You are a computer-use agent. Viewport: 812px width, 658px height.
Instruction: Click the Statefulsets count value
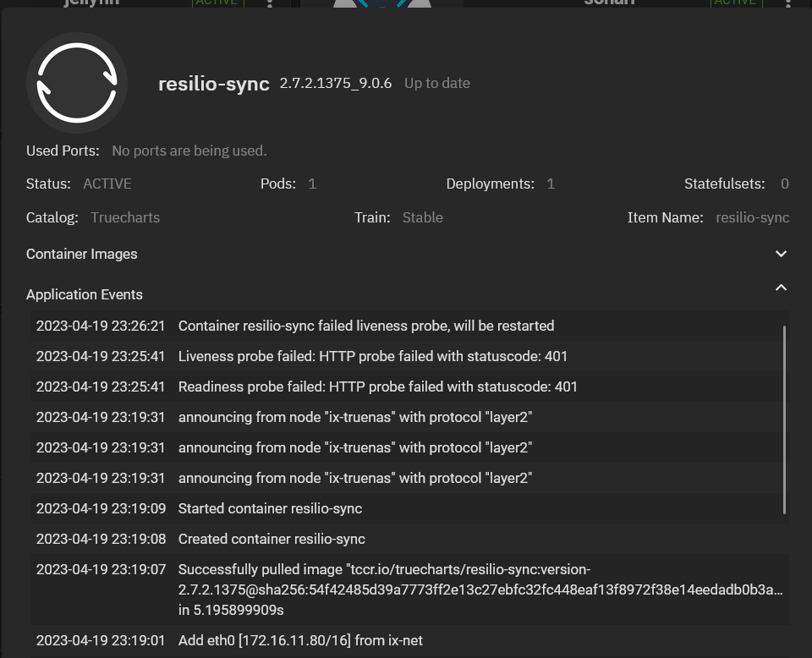pyautogui.click(x=785, y=184)
